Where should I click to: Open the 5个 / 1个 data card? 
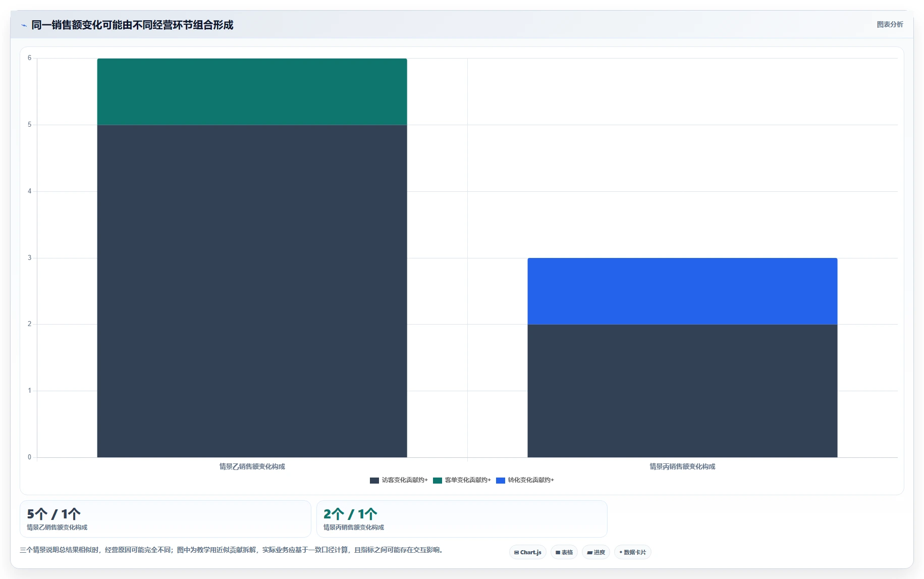pos(166,519)
